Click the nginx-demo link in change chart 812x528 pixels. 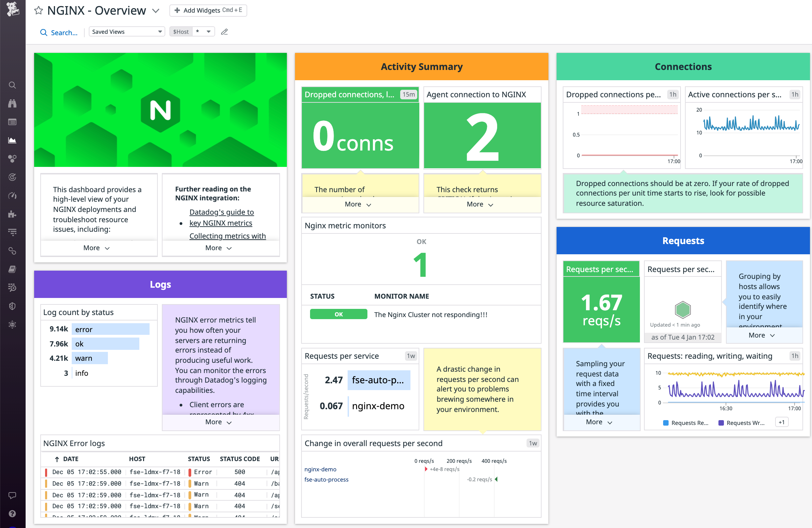coord(320,469)
